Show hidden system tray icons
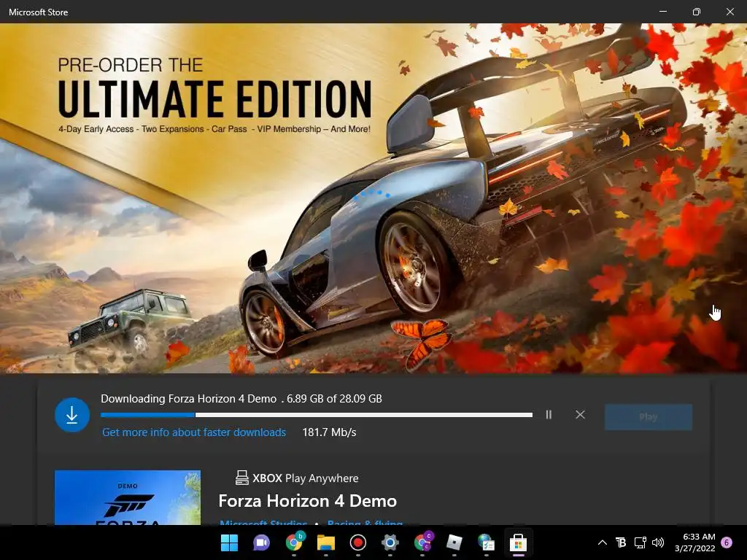The width and height of the screenshot is (747, 560). [x=602, y=542]
